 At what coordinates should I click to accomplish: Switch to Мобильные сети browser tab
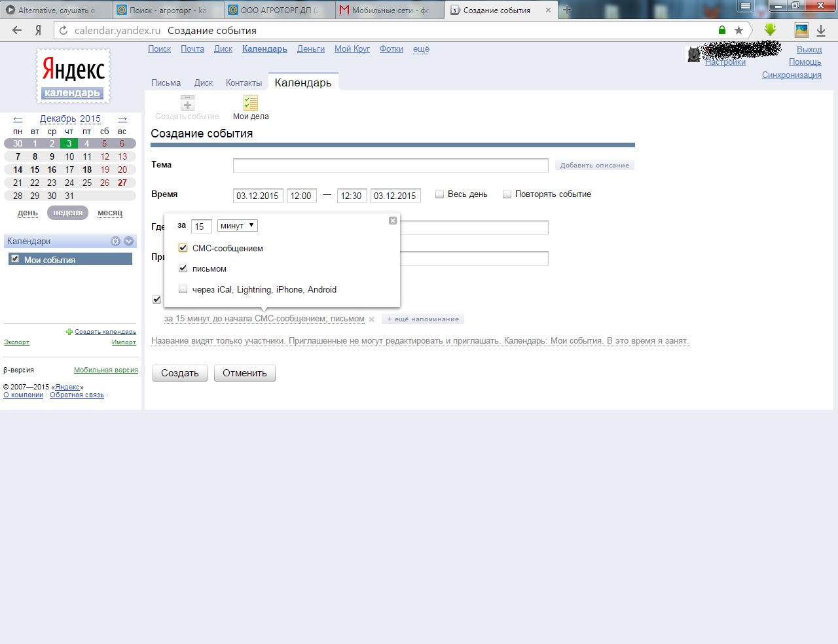click(x=390, y=10)
